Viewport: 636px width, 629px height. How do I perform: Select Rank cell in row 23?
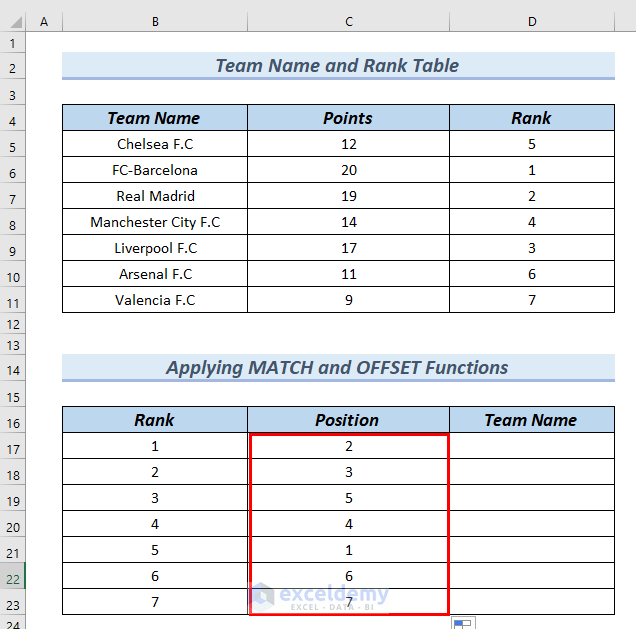pyautogui.click(x=155, y=601)
